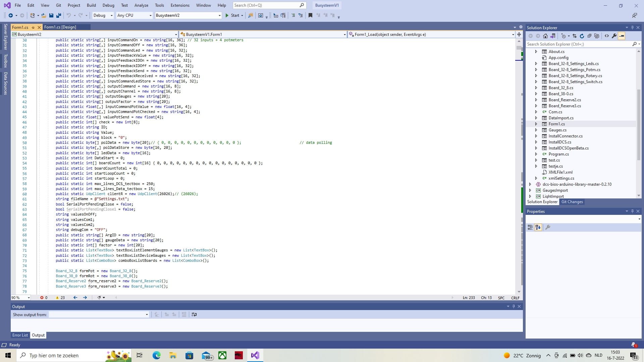
Task: Open Properties wrench in Solution Explorer toolbar
Action: click(614, 36)
